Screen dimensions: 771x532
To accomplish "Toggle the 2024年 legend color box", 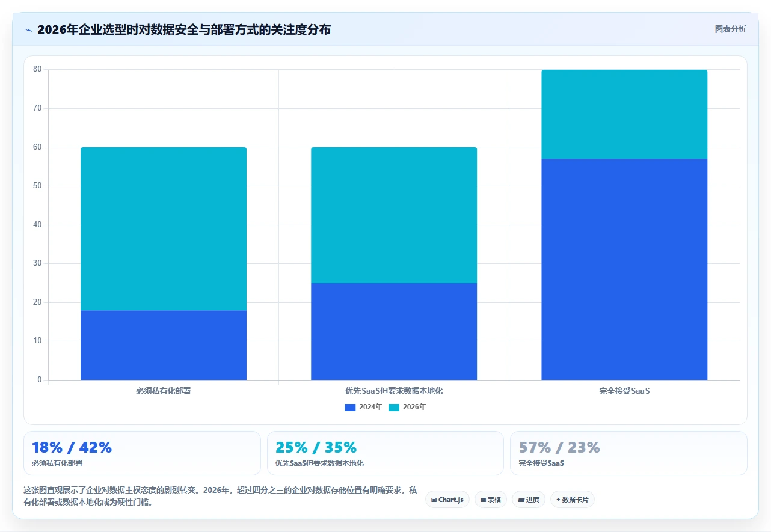I will (x=350, y=408).
